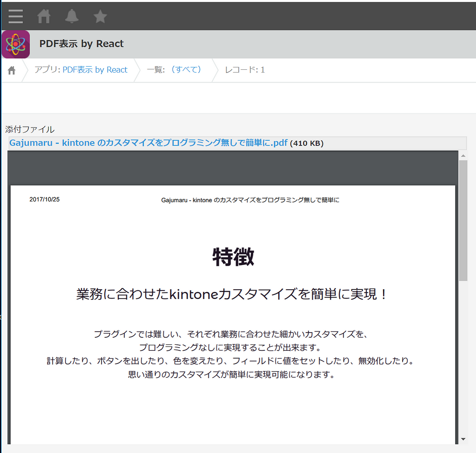Click the 特徴 heading in the PDF

(233, 256)
